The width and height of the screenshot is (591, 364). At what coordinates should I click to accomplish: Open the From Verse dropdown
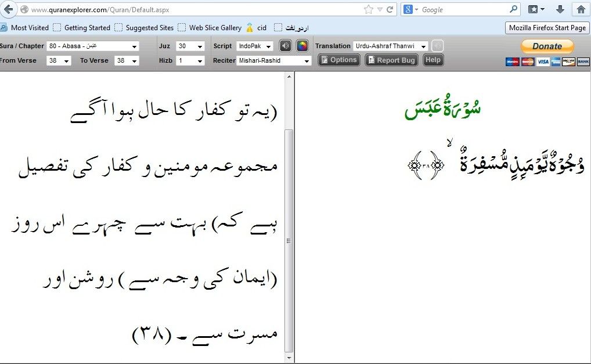59,60
